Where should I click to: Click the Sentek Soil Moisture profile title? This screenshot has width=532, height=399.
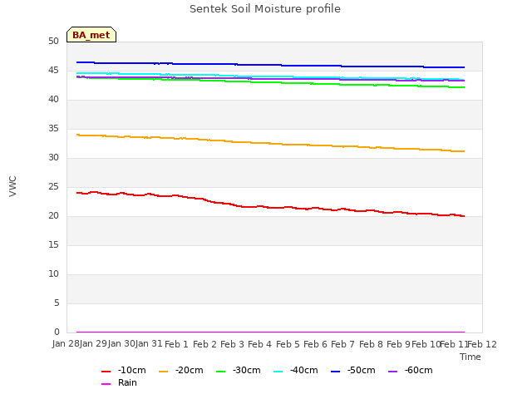pos(265,9)
